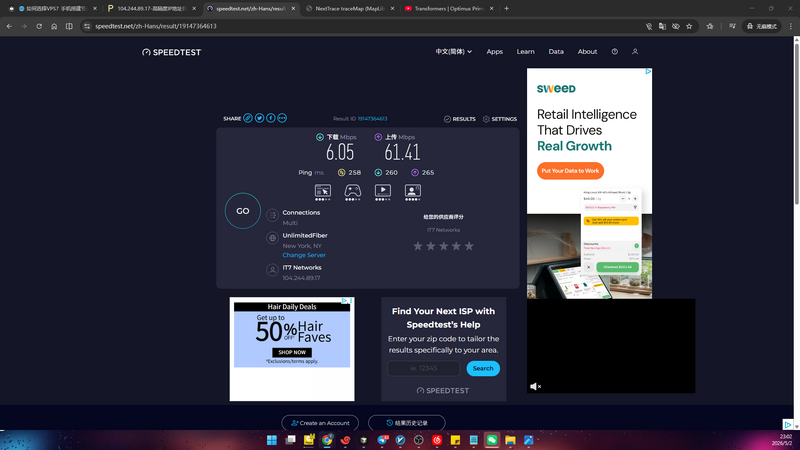Switch to the 104.244.89.17 browser tab
800x450 pixels.
(x=151, y=9)
